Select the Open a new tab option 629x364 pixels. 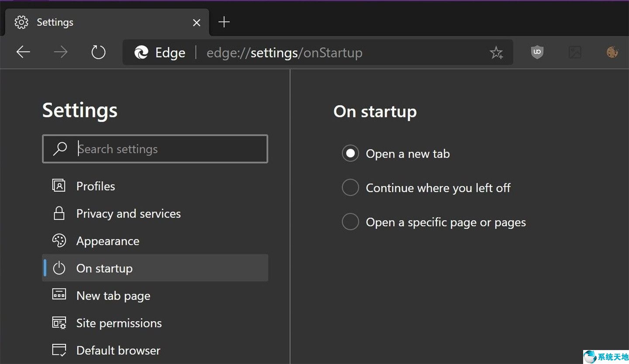(350, 154)
